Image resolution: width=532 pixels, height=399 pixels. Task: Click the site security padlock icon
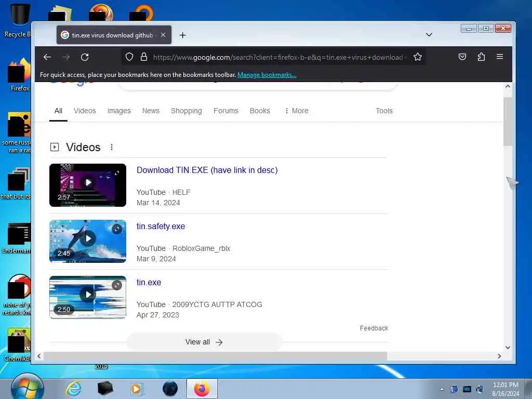pyautogui.click(x=144, y=57)
